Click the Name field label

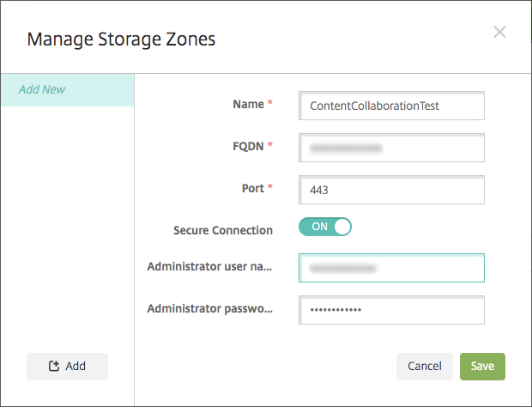tap(248, 105)
